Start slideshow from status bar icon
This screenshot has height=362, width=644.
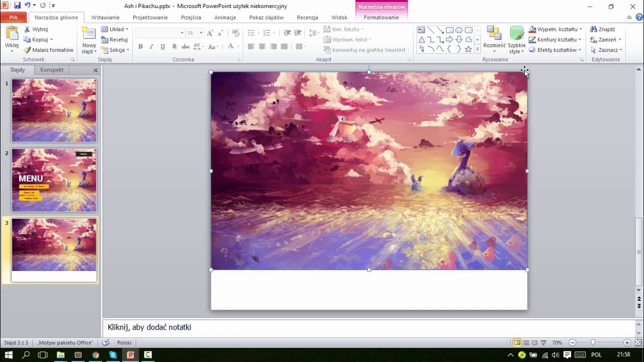coord(543,343)
